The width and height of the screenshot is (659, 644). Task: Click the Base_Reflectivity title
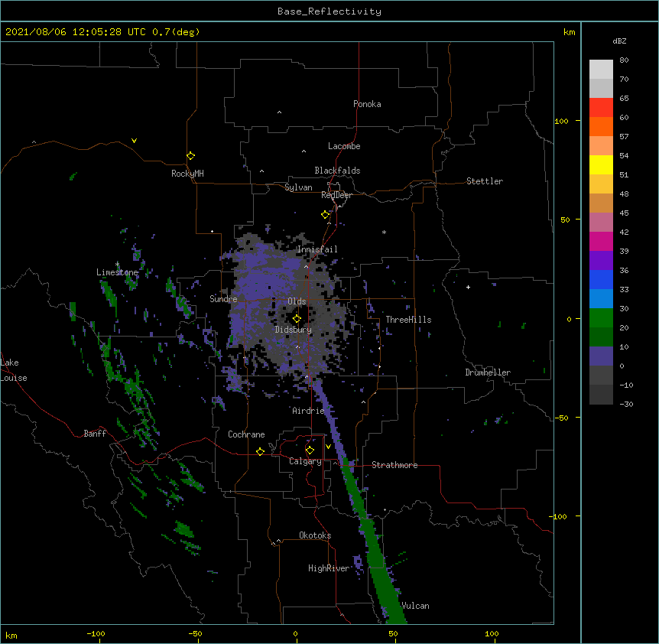(x=329, y=11)
